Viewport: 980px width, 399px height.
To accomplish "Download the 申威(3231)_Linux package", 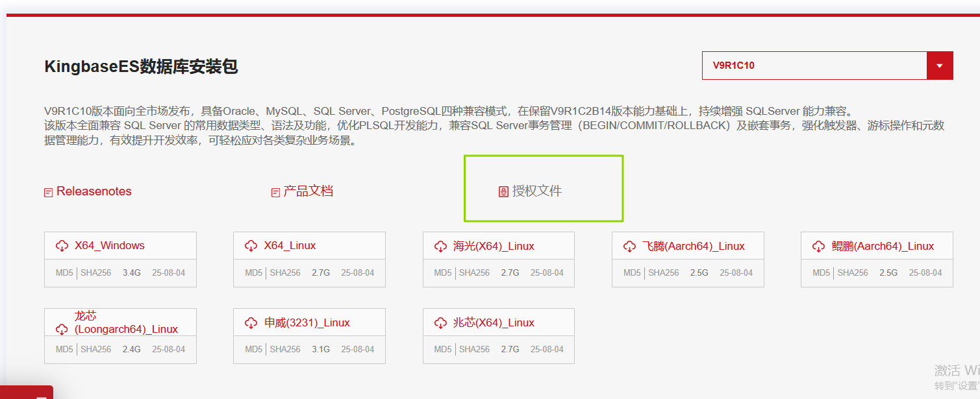I will pos(307,322).
